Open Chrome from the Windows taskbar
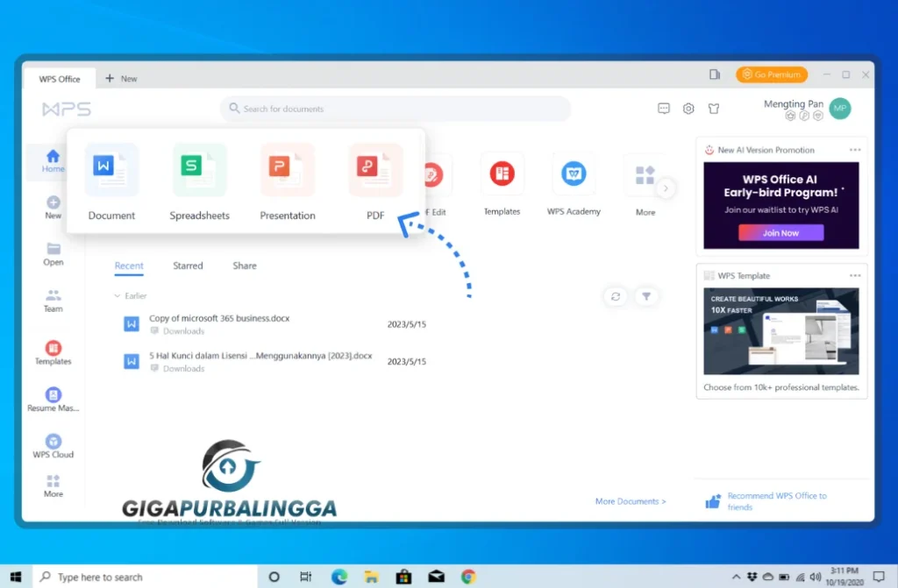Viewport: 898px width, 588px height. [x=468, y=577]
